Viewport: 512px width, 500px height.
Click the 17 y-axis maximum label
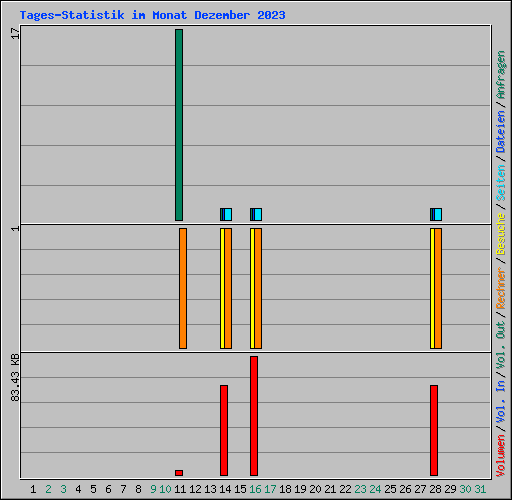click(15, 33)
